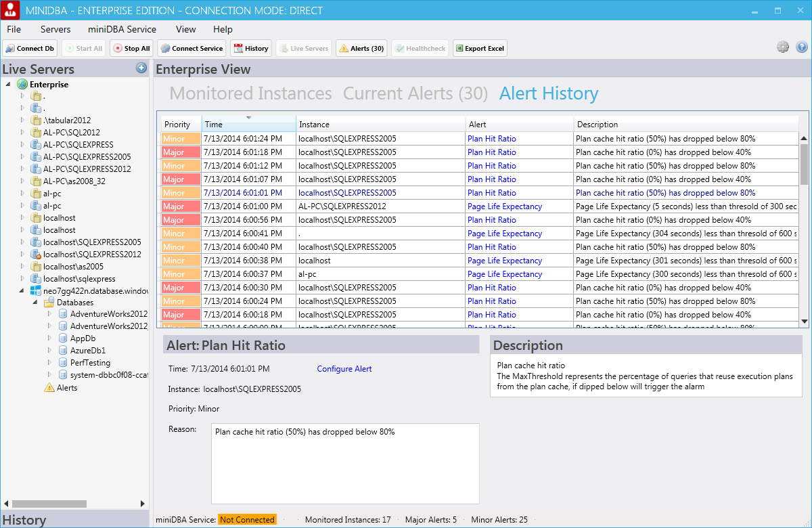Stop all monitoring with Stop All
812x528 pixels.
pyautogui.click(x=131, y=48)
